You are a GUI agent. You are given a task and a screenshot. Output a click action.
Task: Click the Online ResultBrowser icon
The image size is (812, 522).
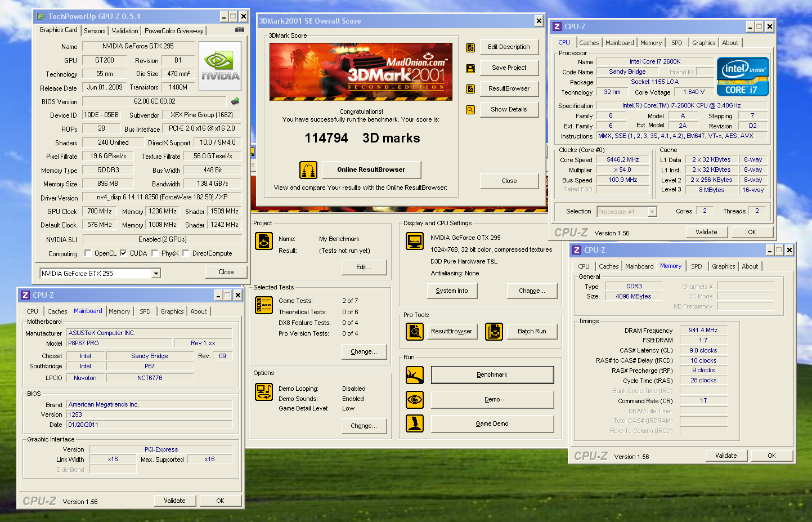[308, 169]
